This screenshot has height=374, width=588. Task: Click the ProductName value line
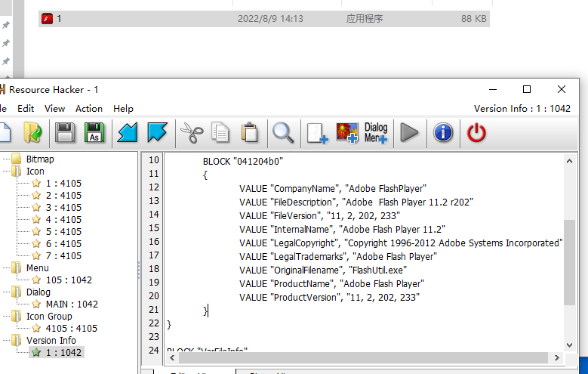click(x=331, y=284)
